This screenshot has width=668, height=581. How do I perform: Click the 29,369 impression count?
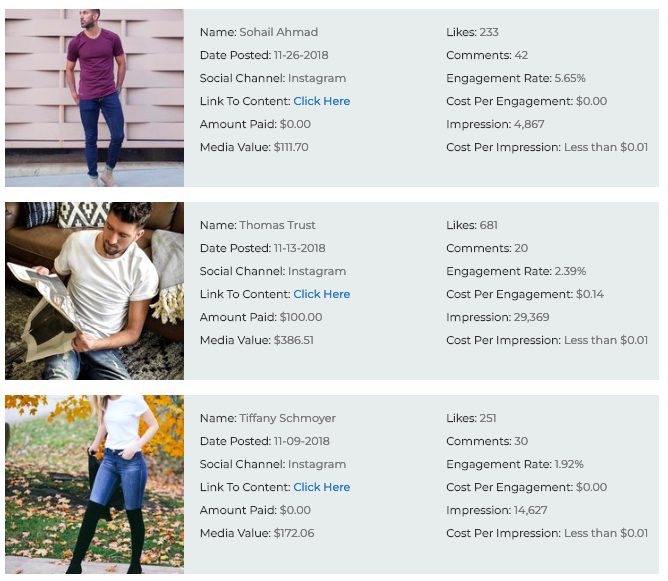(531, 317)
